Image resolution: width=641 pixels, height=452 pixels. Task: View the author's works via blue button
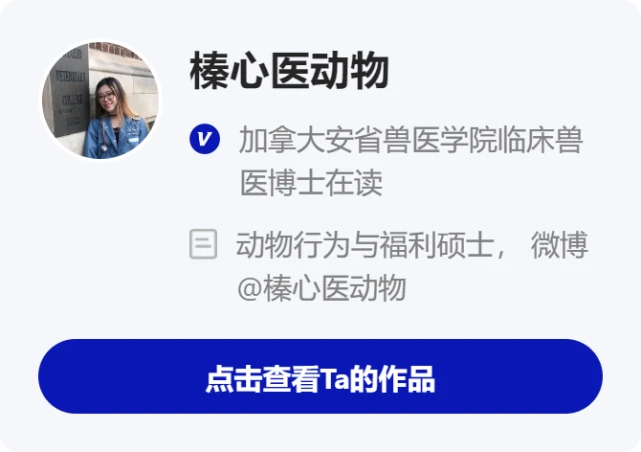tap(320, 376)
